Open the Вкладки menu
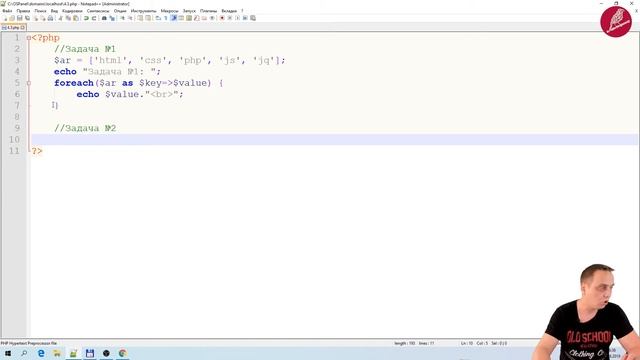 (x=229, y=11)
